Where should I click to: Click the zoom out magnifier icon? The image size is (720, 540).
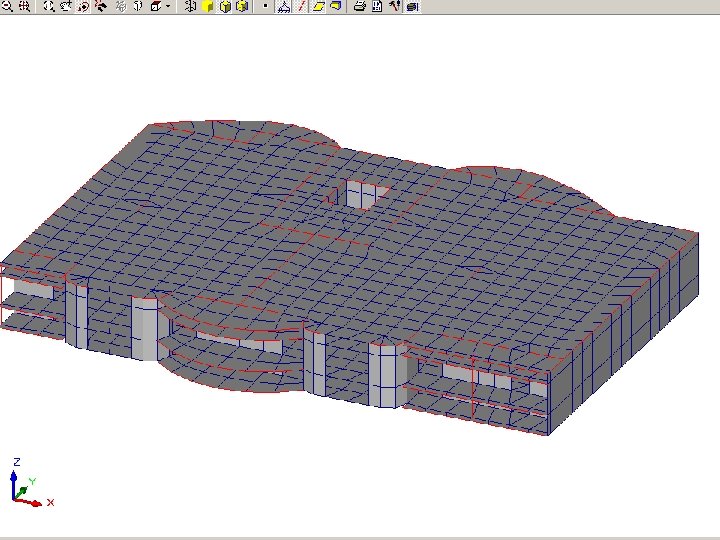[7, 6]
